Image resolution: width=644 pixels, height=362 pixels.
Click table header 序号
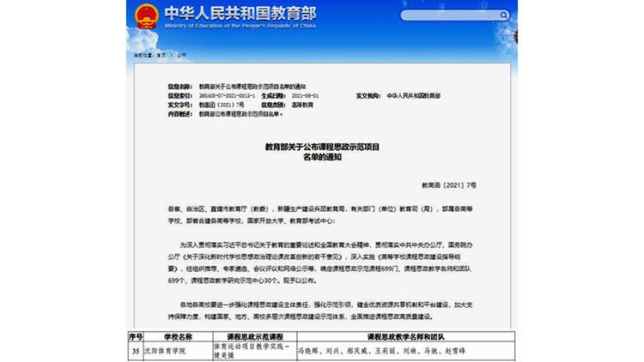136,337
